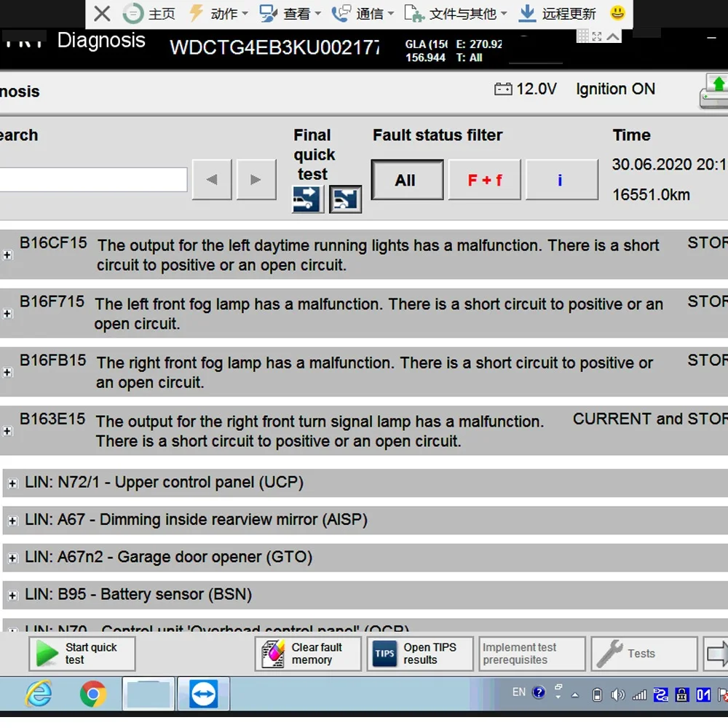Click the padlock tray icon

point(681,695)
